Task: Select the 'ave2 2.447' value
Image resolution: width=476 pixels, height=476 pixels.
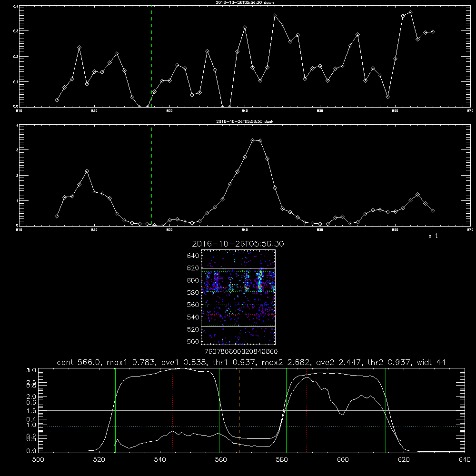Action: click(339, 362)
